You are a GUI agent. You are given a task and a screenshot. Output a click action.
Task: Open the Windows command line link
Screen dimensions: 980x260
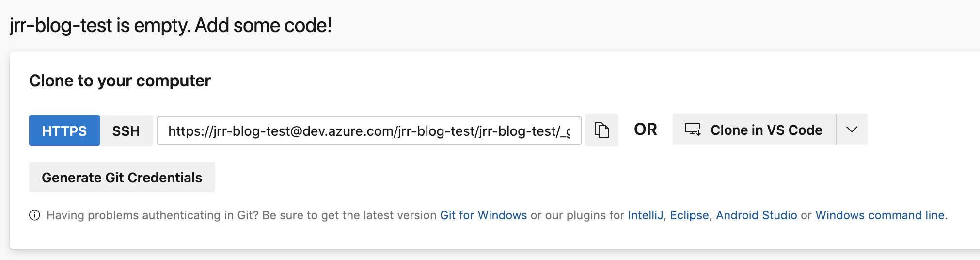(x=880, y=215)
